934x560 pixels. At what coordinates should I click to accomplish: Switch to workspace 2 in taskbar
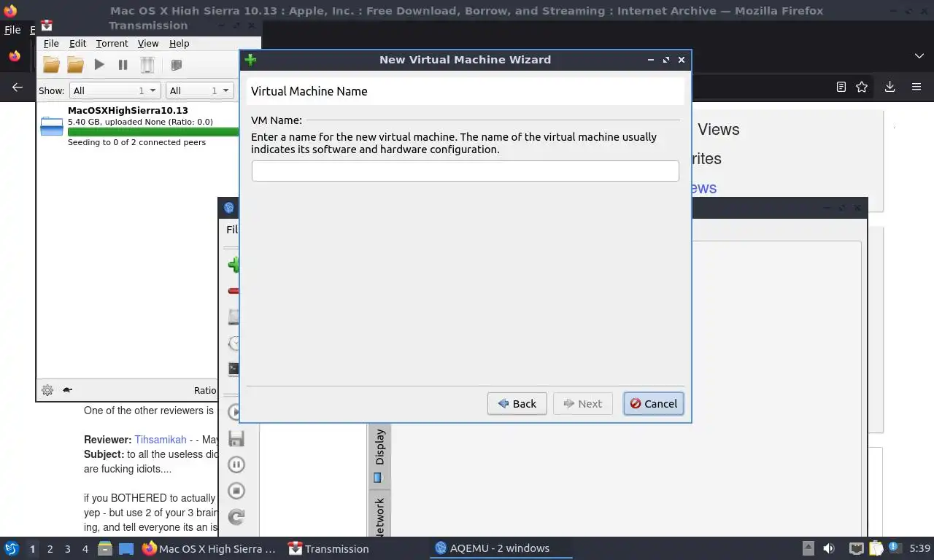coord(50,549)
